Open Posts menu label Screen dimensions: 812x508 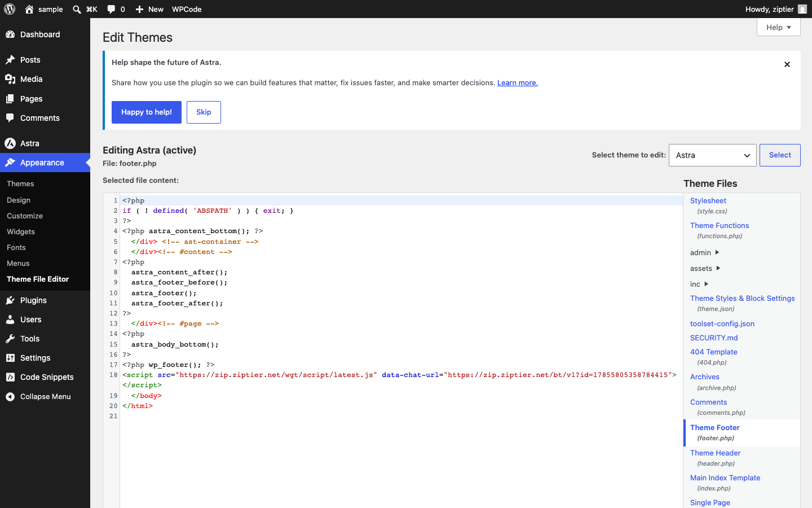[30, 60]
